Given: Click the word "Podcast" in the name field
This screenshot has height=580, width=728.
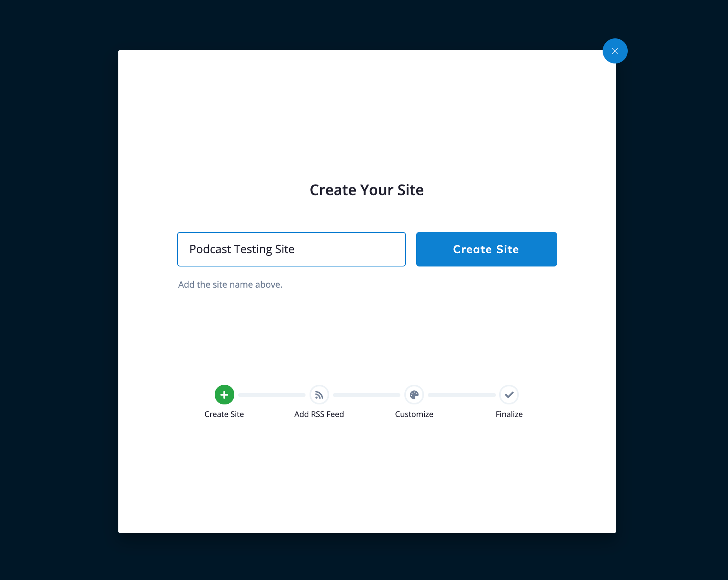Looking at the screenshot, I should [210, 249].
